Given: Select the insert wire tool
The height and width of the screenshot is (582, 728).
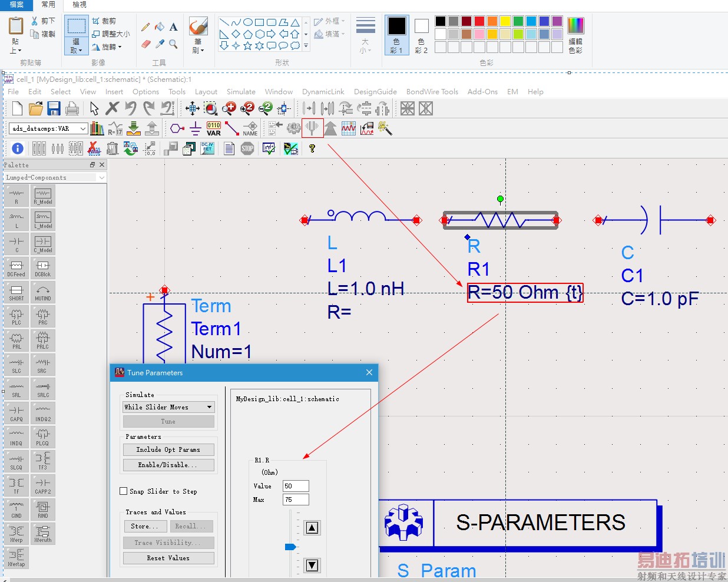Looking at the screenshot, I should pyautogui.click(x=232, y=128).
